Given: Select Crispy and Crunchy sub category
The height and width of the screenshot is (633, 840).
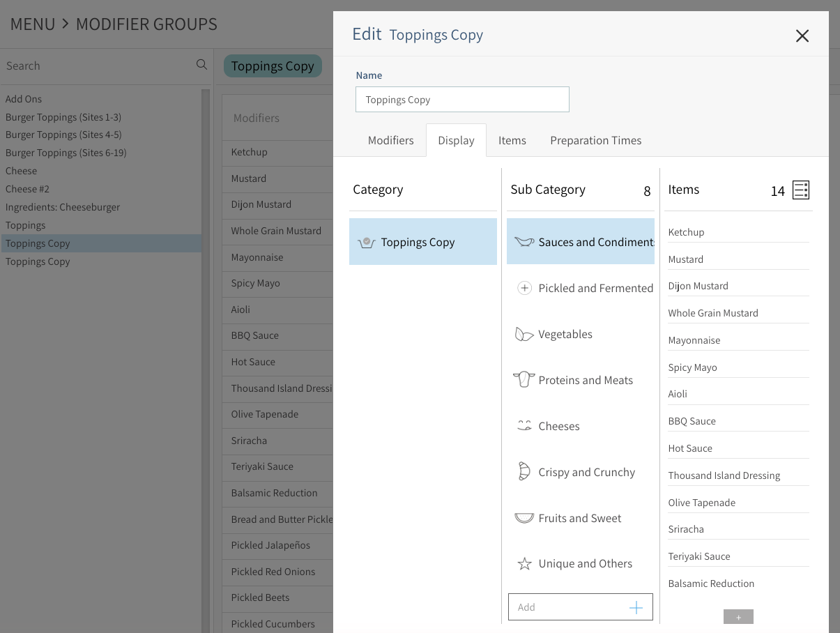Looking at the screenshot, I should 581,472.
